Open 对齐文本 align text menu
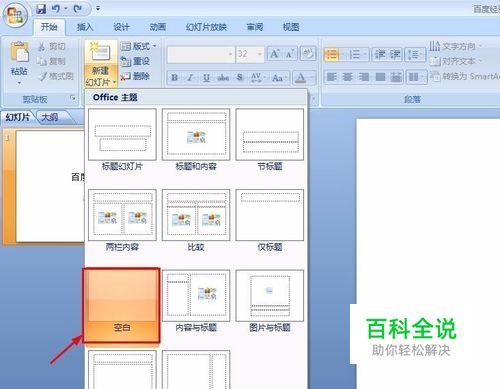The image size is (500, 389). (x=456, y=61)
